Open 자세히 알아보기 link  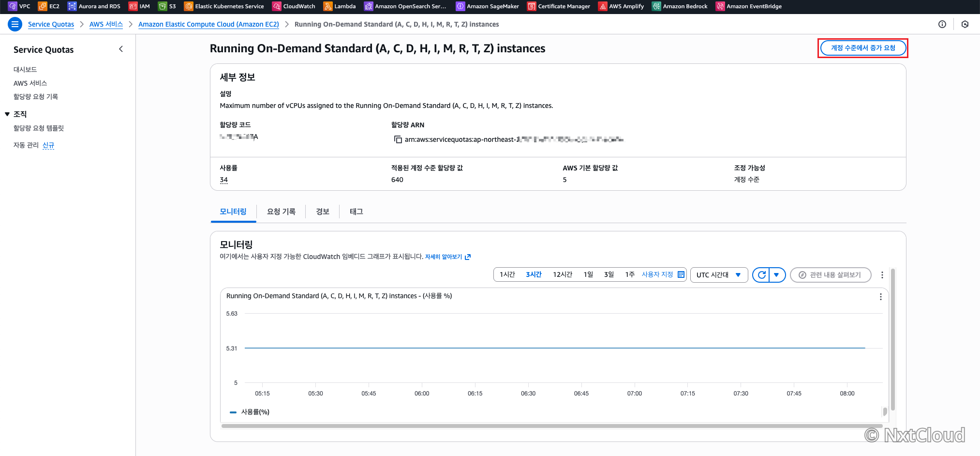(x=444, y=257)
